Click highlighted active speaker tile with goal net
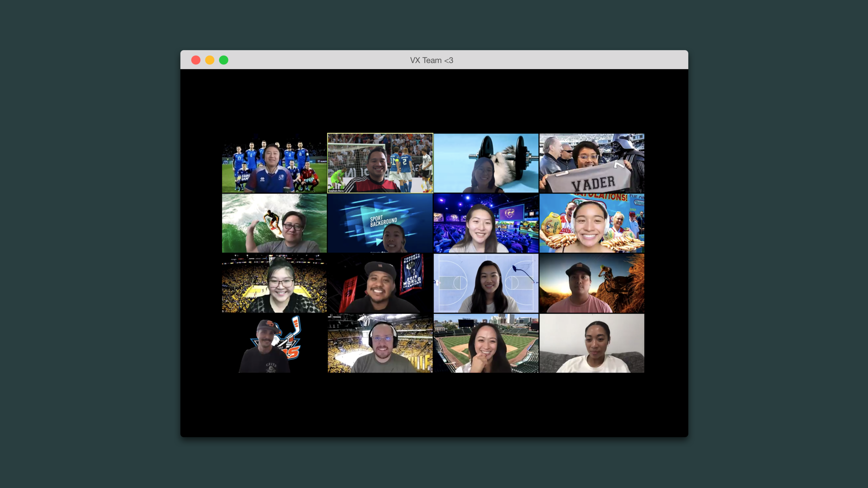The width and height of the screenshot is (868, 488). (x=380, y=163)
